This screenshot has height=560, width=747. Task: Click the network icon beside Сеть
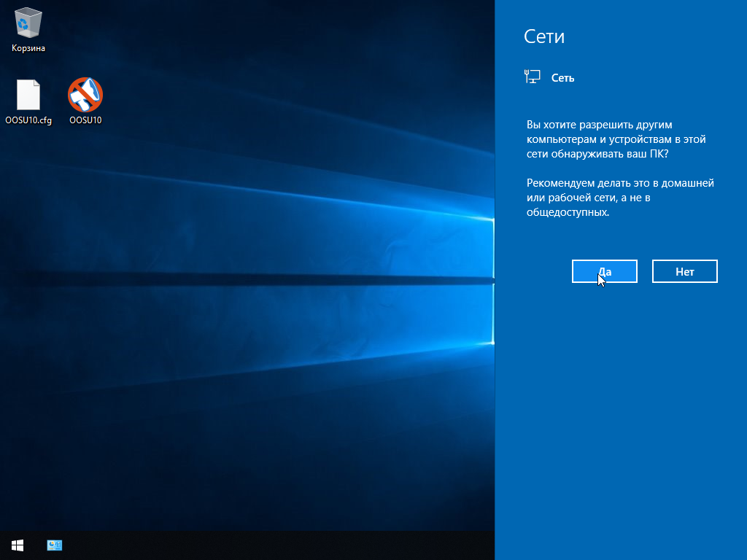click(x=533, y=77)
